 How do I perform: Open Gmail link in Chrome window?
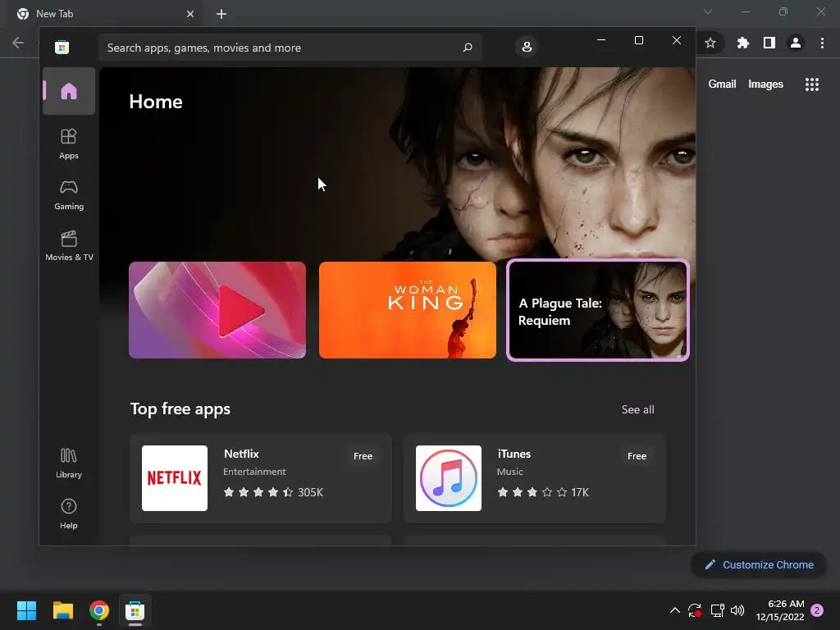(x=722, y=84)
